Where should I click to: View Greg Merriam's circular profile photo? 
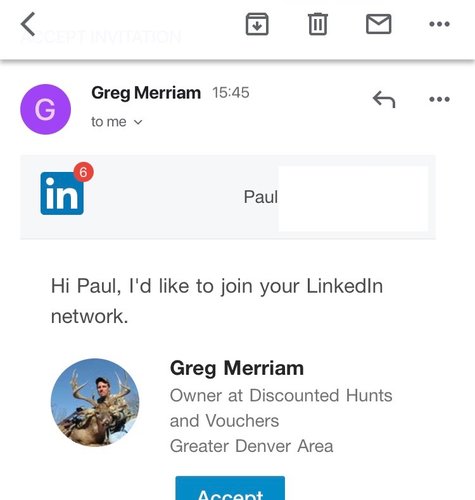click(x=95, y=403)
